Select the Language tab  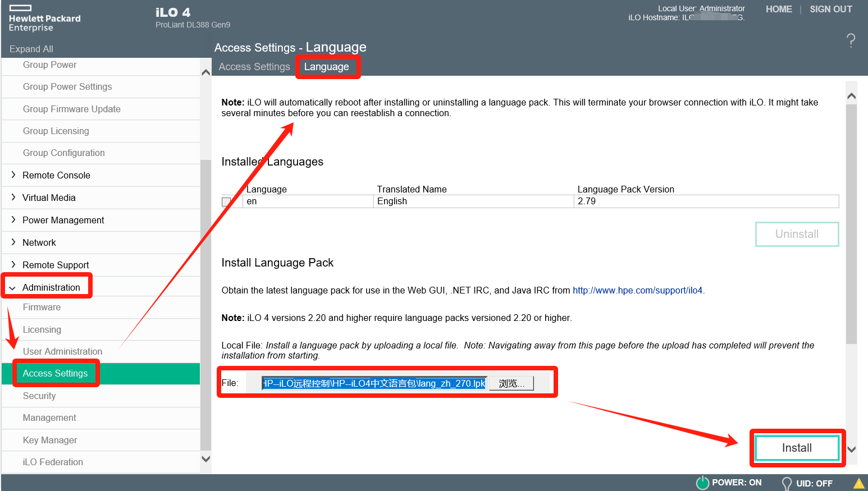click(x=326, y=67)
